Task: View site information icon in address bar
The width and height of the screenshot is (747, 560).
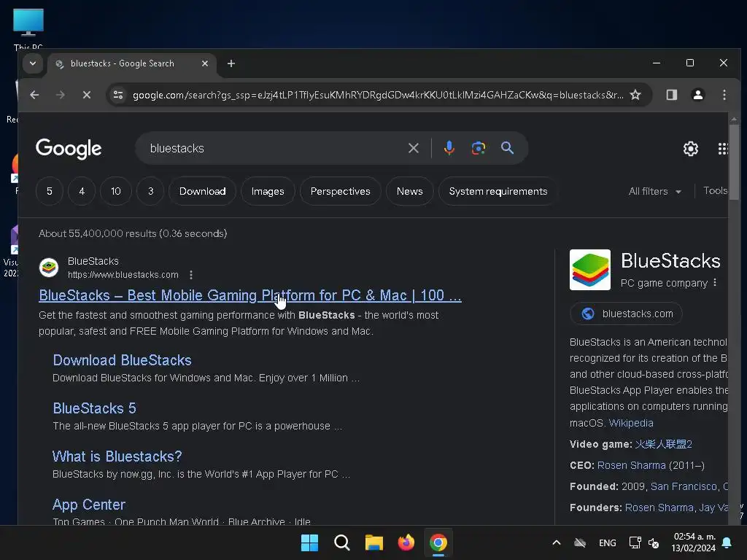Action: 118,95
